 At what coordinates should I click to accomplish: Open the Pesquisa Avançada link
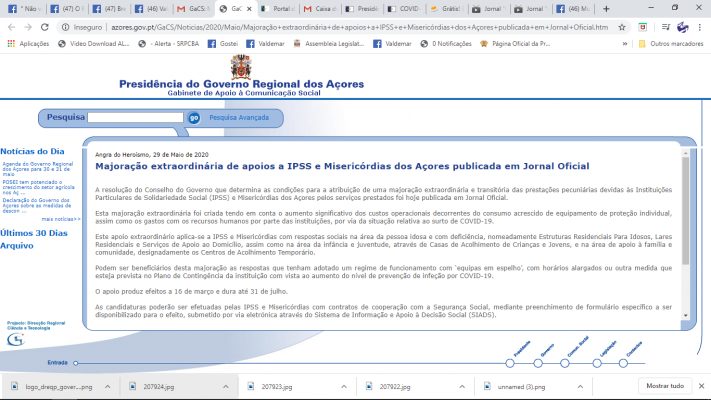pyautogui.click(x=239, y=117)
